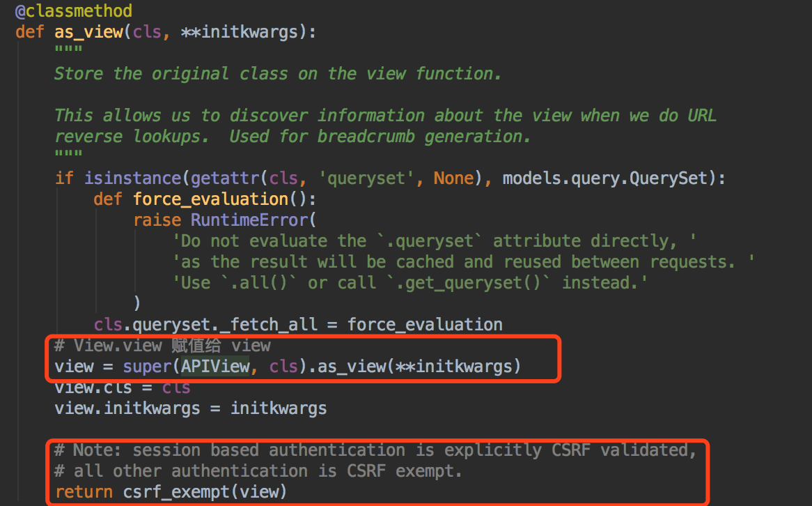Click the 'all other authentication is CSRF exempt' comment
The width and height of the screenshot is (812, 506).
268,471
